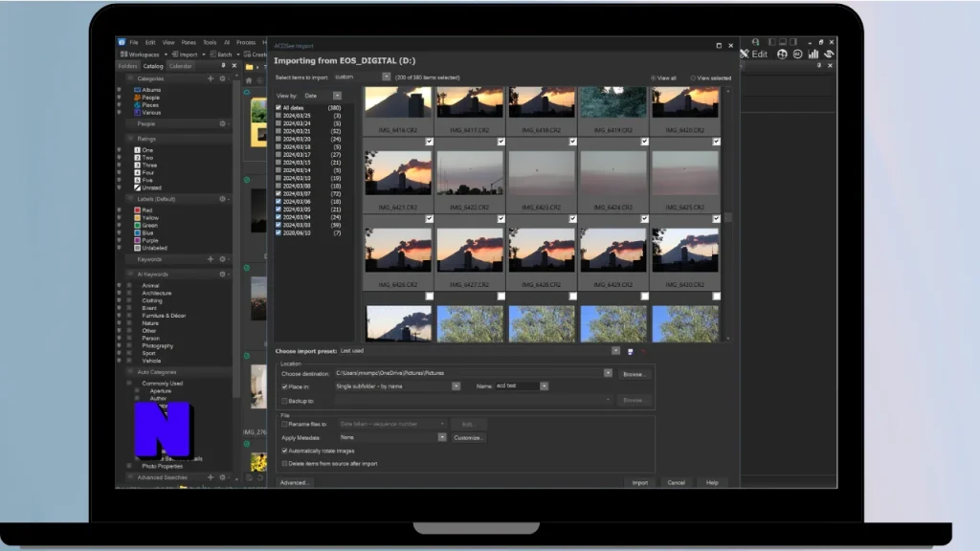Screen dimensions: 980x551
Task: Open the subfolder Name dropdown
Action: (544, 386)
